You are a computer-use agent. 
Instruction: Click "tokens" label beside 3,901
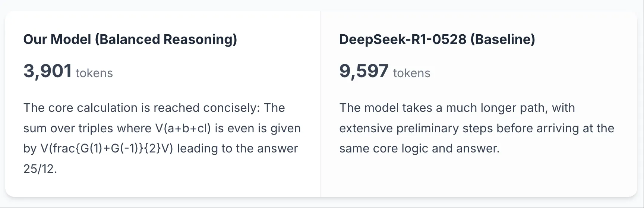tap(94, 73)
